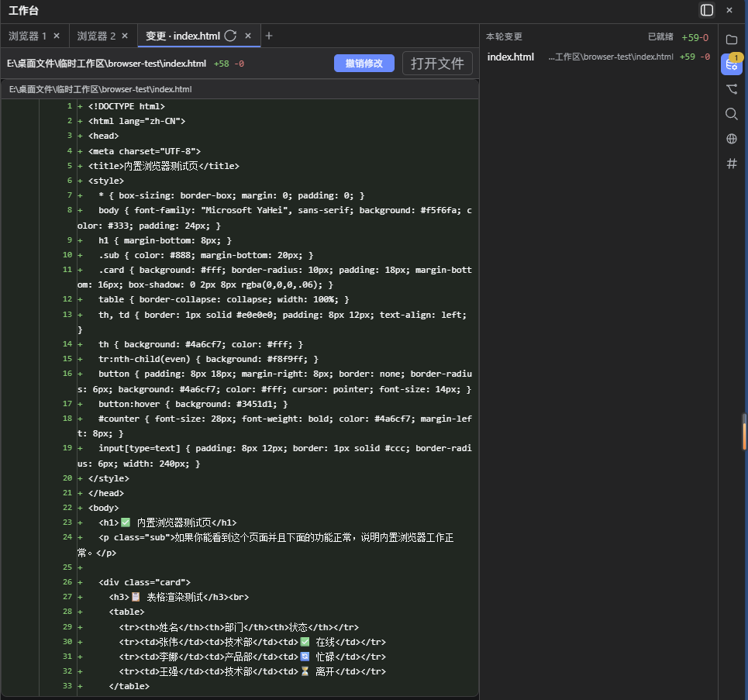This screenshot has width=748, height=700.
Task: Switch to the 浏览器 2 tab
Action: click(x=96, y=36)
